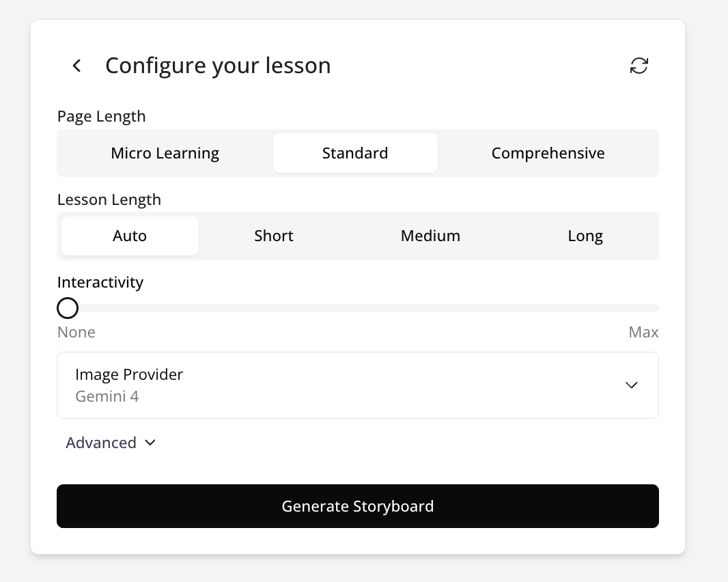Switch page length to Comprehensive
Screen dimensions: 728x582
[x=548, y=153]
